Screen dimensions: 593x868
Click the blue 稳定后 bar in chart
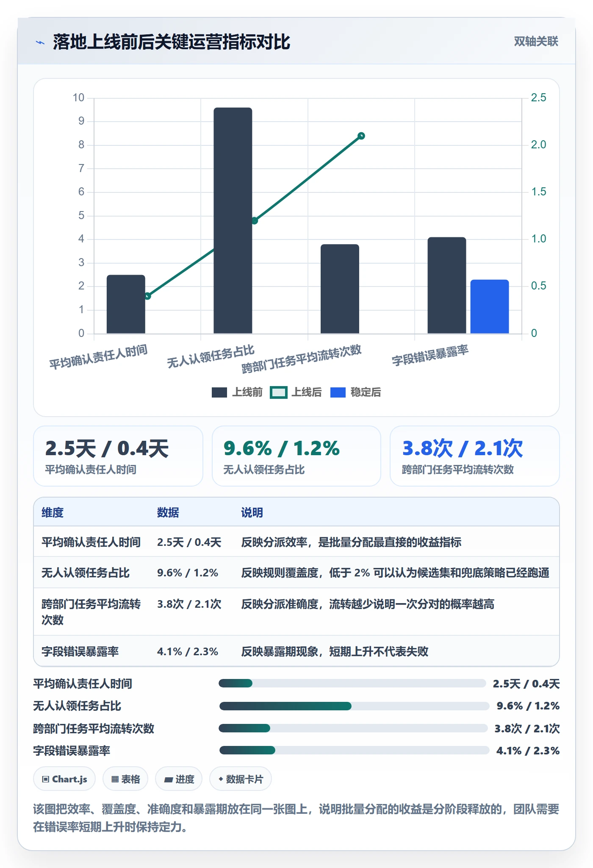click(x=490, y=306)
